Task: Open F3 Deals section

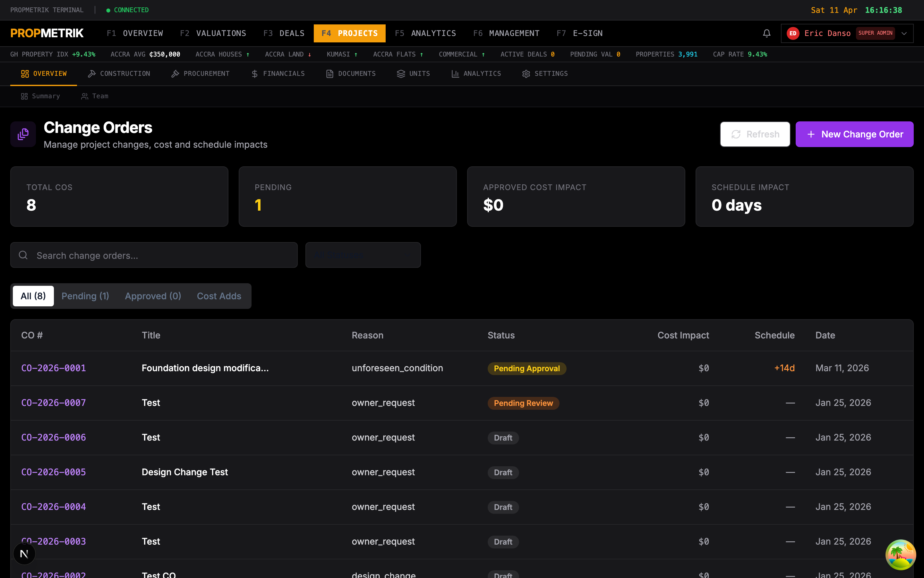Action: 284,33
